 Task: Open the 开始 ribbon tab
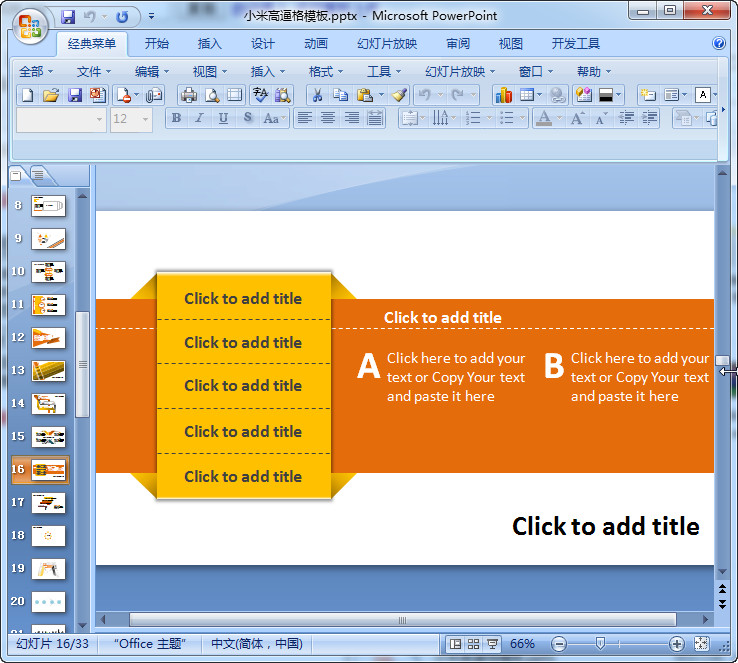[x=156, y=44]
